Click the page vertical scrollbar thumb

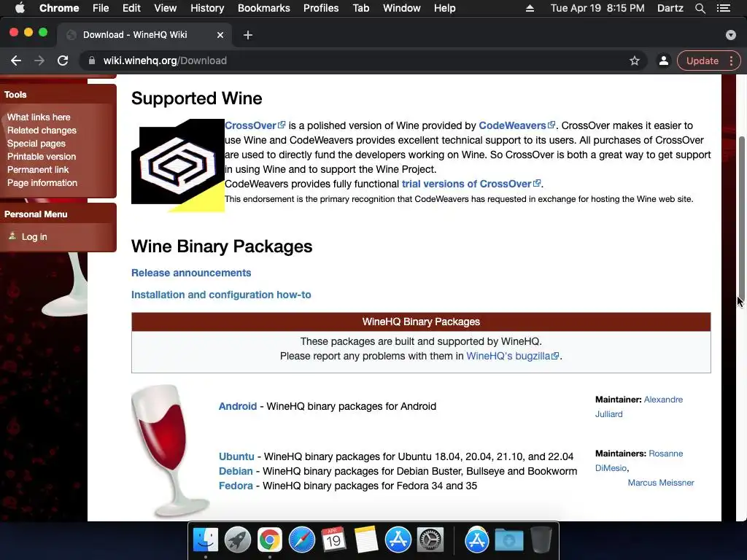(741, 217)
